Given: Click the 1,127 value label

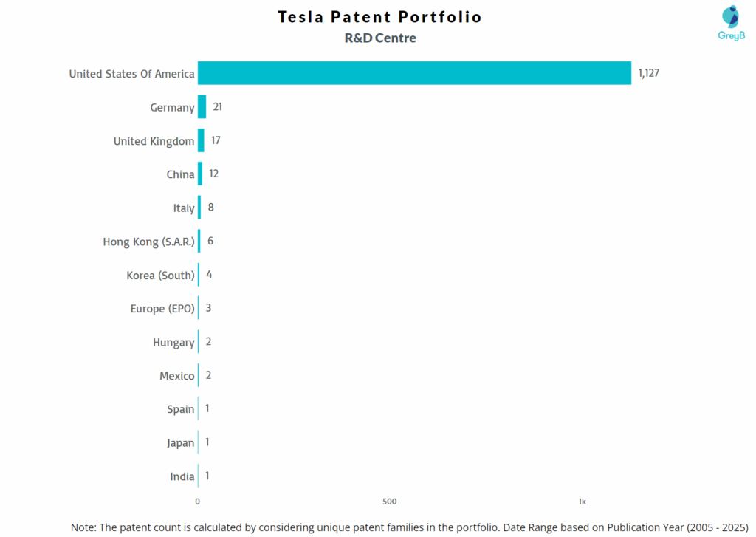Looking at the screenshot, I should coord(648,73).
